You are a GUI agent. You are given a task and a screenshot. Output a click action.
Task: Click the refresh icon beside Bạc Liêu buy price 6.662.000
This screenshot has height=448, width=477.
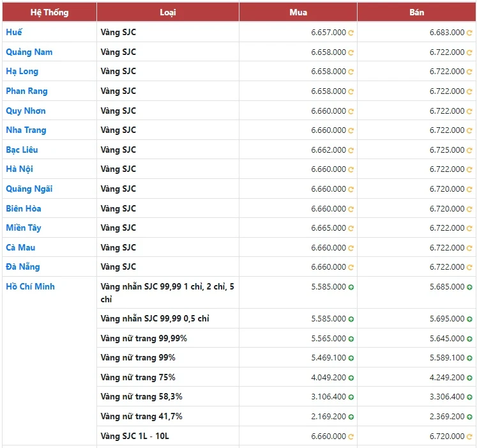(351, 150)
